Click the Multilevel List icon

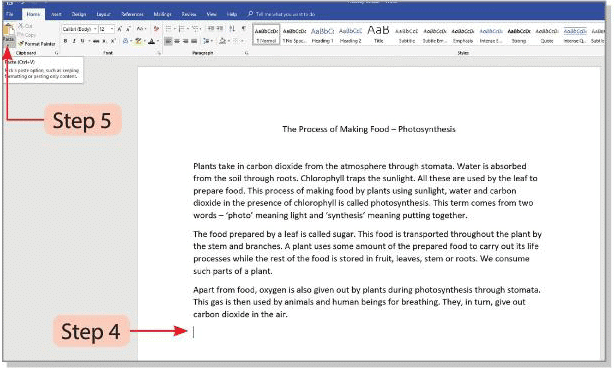tap(196, 29)
